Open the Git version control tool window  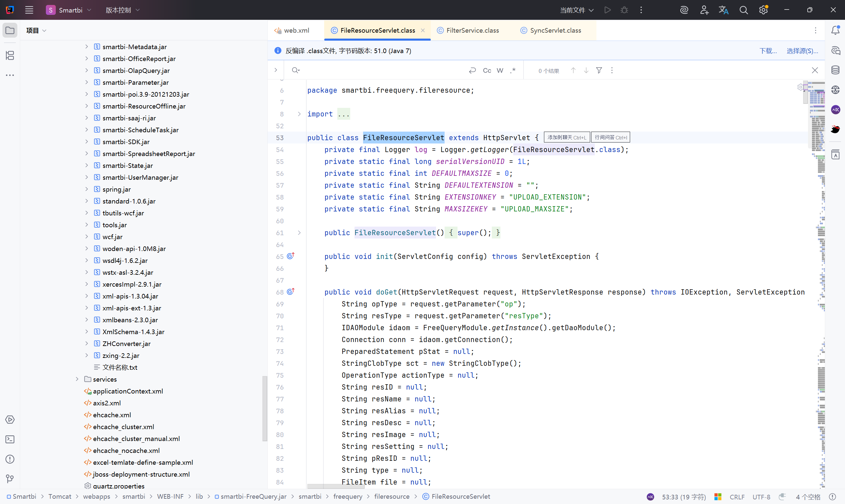pyautogui.click(x=10, y=479)
